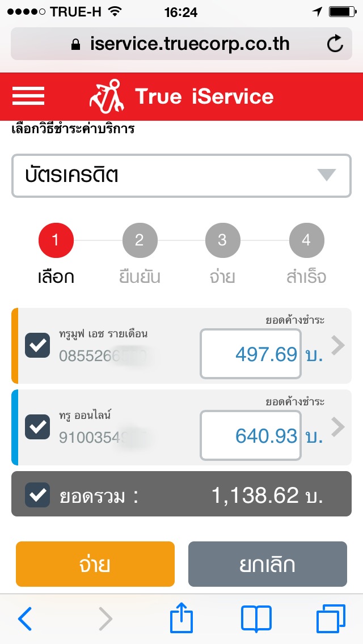Select step 2 ยืนยัน in progress bar
This screenshot has width=363, height=644.
140,253
